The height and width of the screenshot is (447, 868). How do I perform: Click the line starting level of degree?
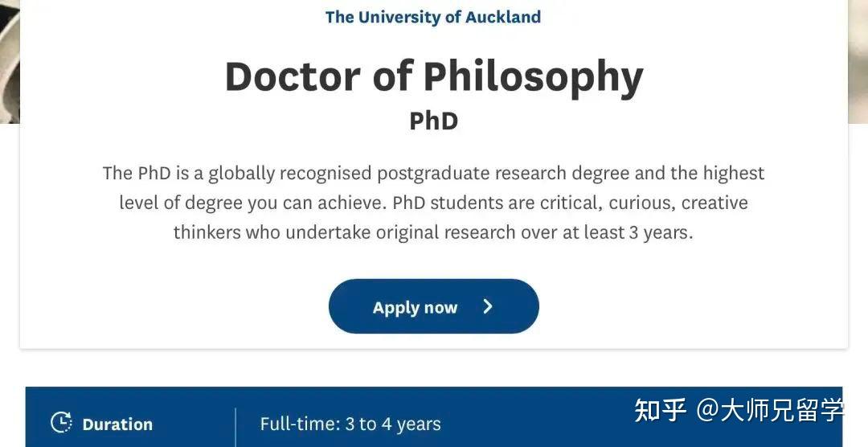click(433, 203)
